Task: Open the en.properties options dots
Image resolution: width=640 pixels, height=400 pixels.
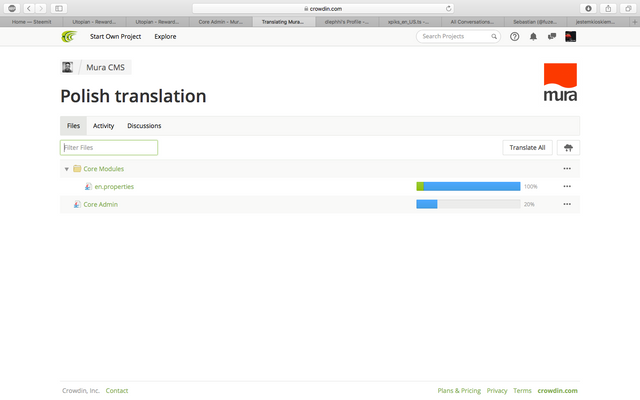Action: (567, 187)
